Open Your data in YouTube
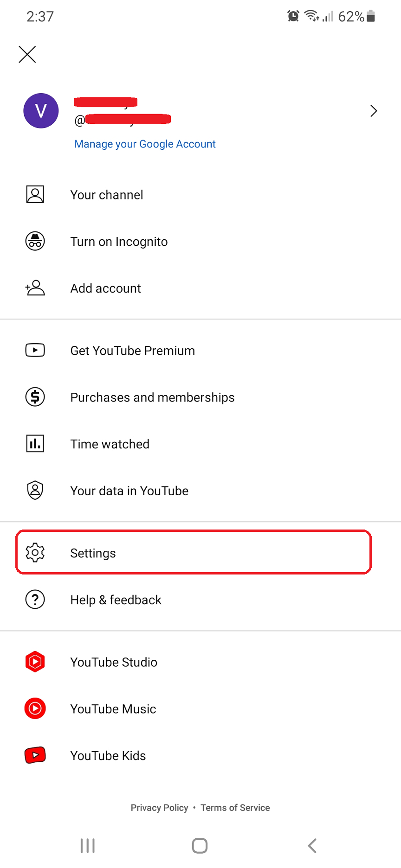Screen dimensions: 401x868 click(129, 490)
